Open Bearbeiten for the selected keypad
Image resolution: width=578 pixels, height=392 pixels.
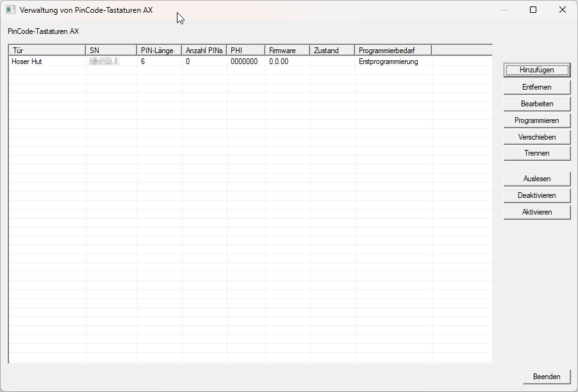(x=536, y=104)
